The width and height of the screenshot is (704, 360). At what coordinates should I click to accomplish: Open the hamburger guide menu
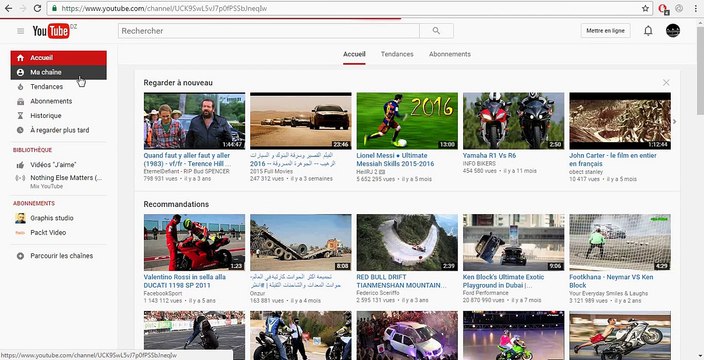[20, 31]
